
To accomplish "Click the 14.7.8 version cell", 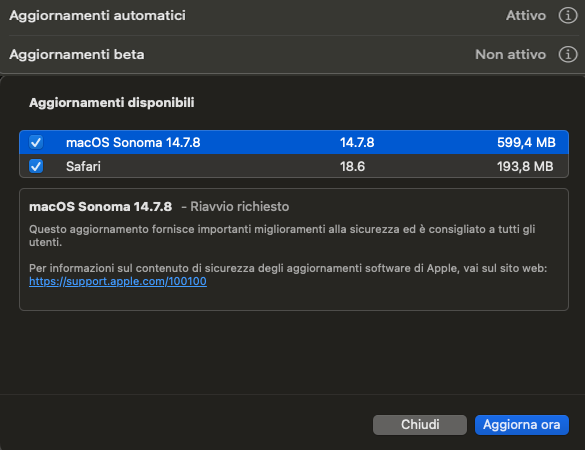I will click(x=357, y=143).
